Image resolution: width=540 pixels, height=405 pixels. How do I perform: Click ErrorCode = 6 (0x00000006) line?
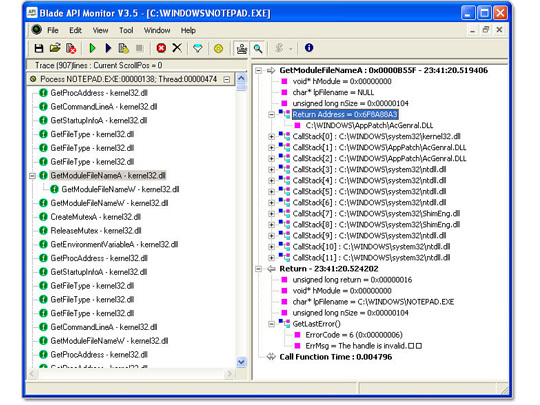point(354,335)
